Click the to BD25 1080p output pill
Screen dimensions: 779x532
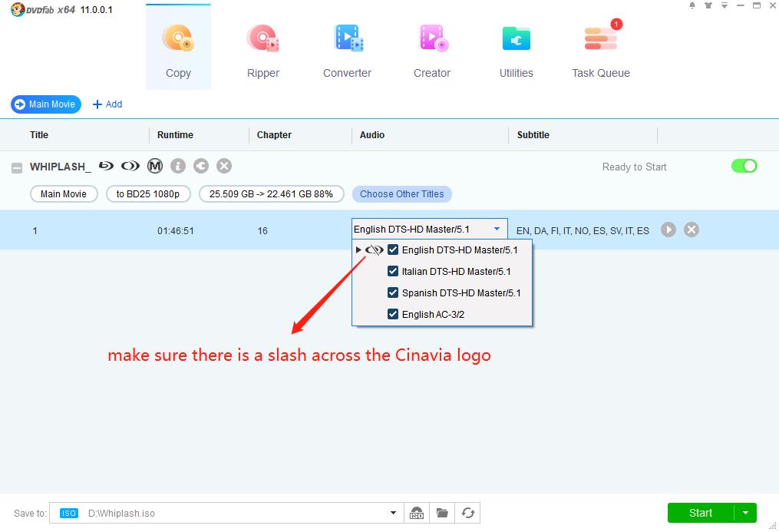148,193
